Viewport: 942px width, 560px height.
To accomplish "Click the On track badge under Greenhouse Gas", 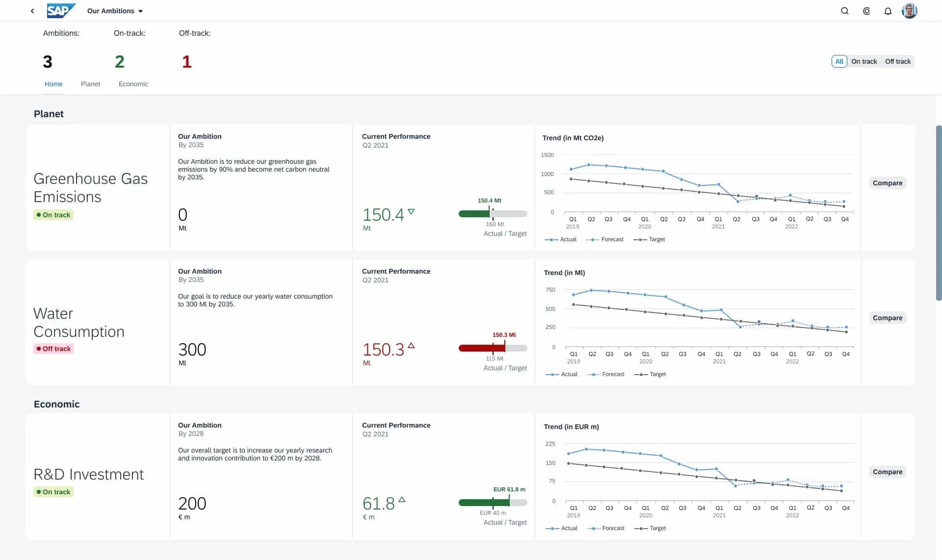I will click(x=53, y=215).
